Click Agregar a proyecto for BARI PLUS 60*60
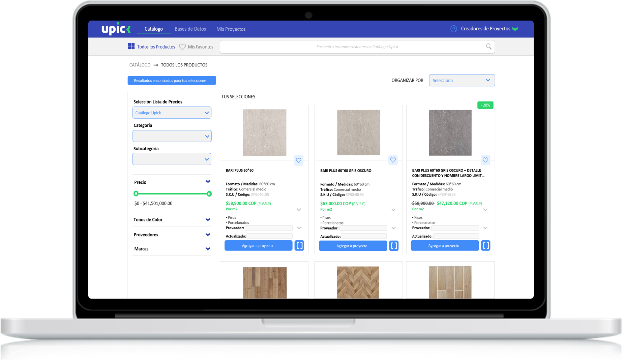The image size is (622, 364). point(258,246)
